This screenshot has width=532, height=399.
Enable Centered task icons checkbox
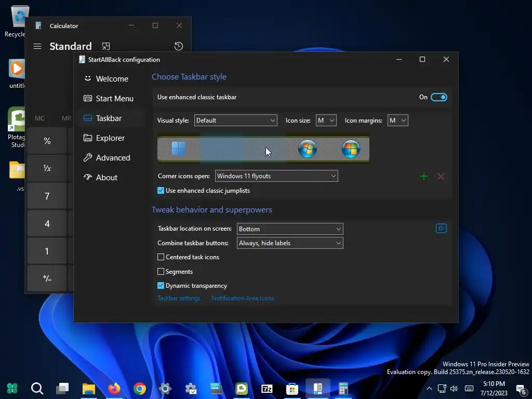click(x=161, y=257)
